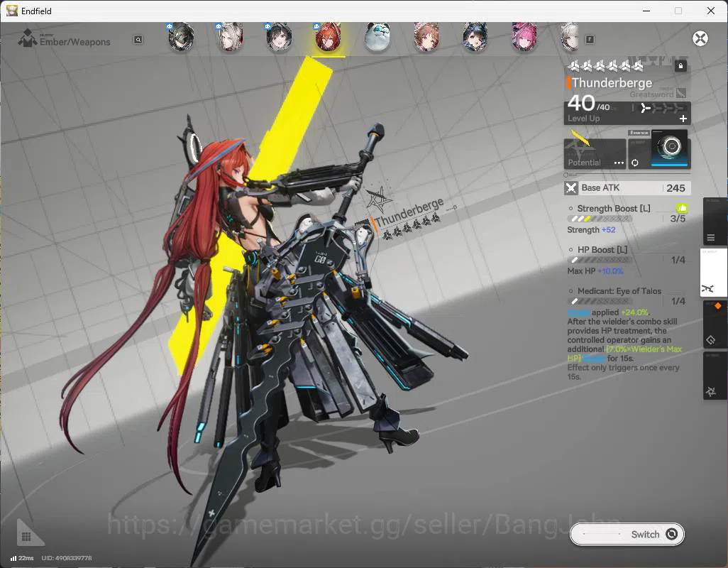The image size is (728, 568).
Task: Open the Ember/Weapons header icon
Action: tap(28, 38)
